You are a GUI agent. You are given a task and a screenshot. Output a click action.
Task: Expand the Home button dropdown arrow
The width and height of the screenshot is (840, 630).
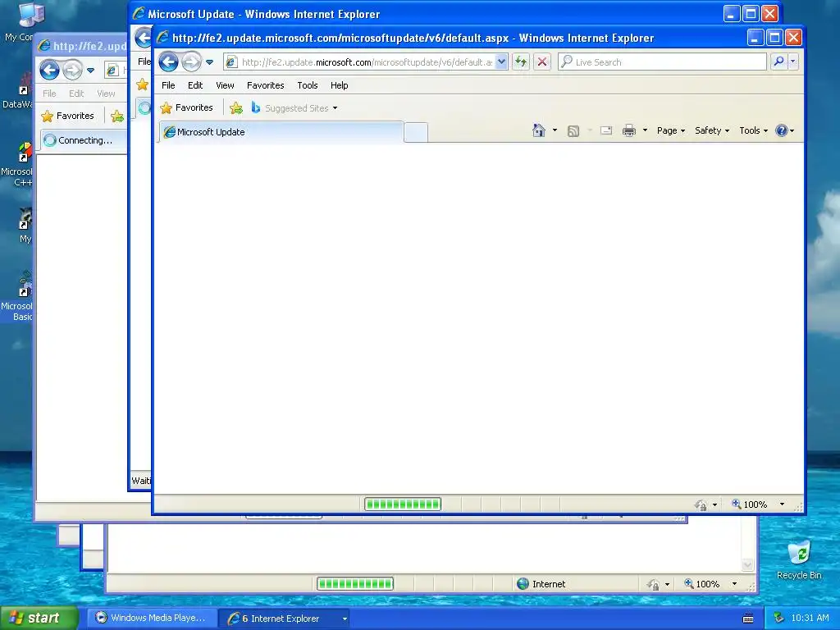coord(555,130)
